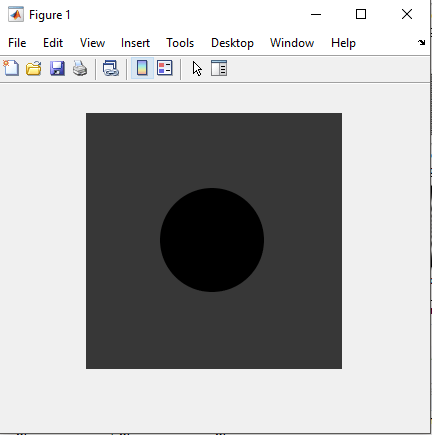
Task: Click the MATLAB logo in the title bar
Action: [x=16, y=15]
